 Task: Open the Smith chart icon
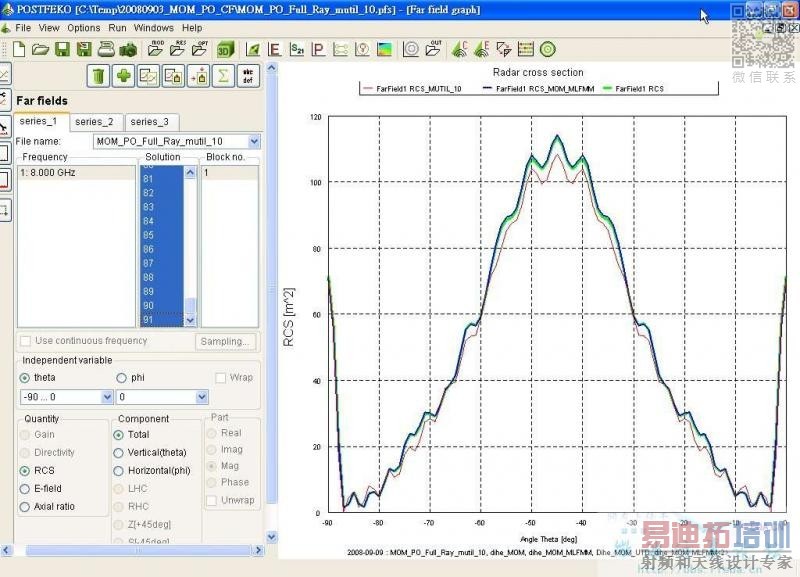click(x=362, y=49)
